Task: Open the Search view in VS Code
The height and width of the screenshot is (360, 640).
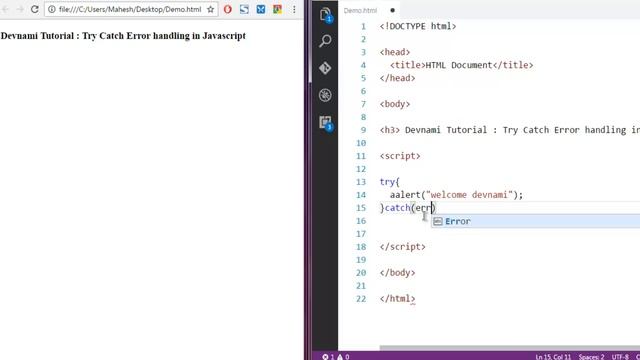Action: (x=325, y=41)
